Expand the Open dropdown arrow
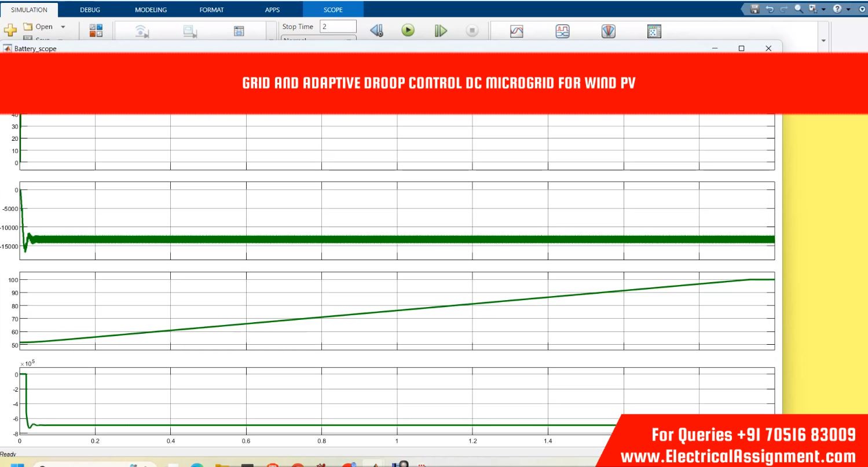 point(63,27)
